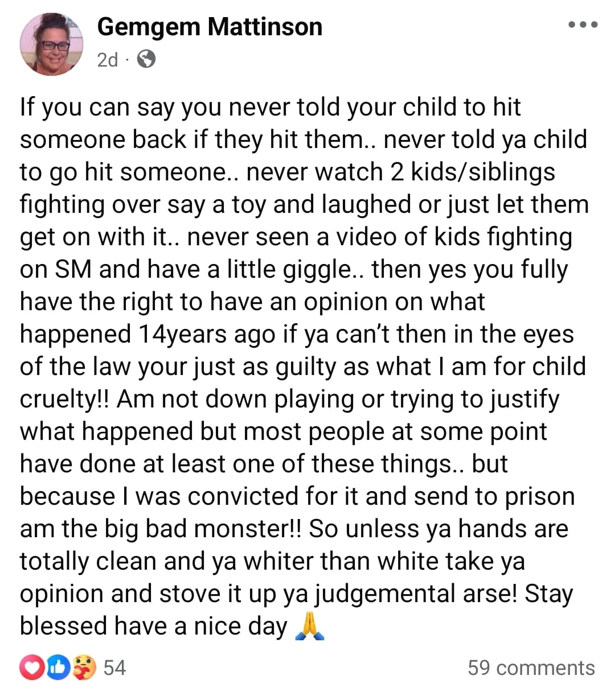Viewport: 615px width, 700px height.
Task: Click the red heart love reaction icon
Action: 32,668
